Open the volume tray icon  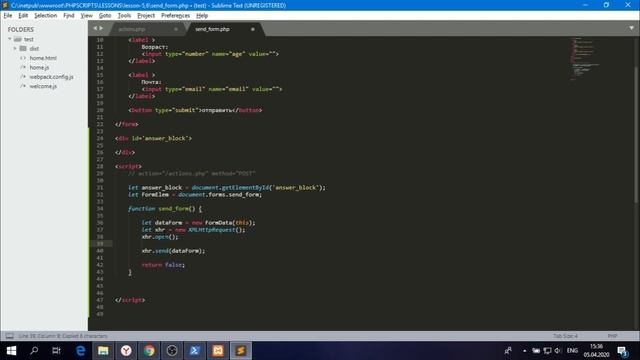tap(558, 351)
